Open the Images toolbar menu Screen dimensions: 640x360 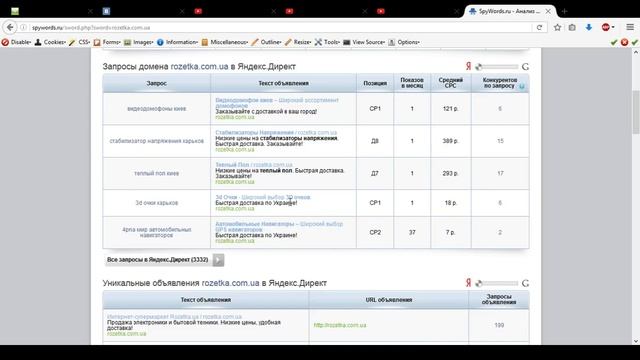[139, 42]
